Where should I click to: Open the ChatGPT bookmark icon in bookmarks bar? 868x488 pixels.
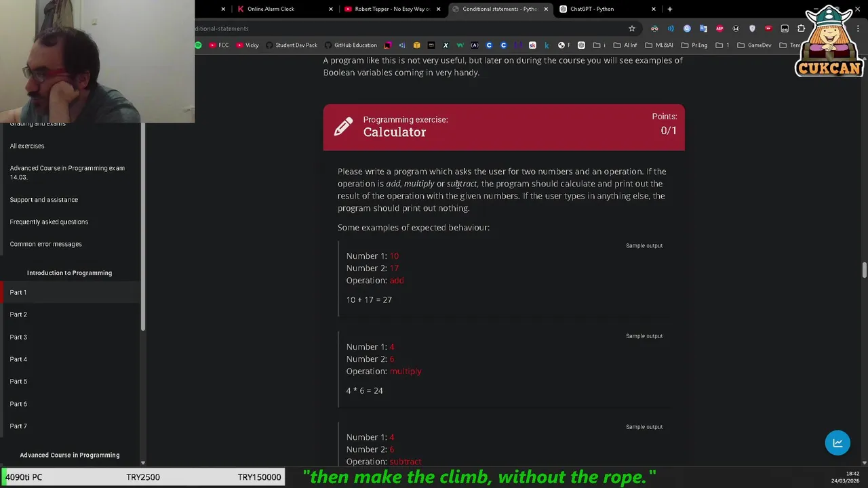581,45
